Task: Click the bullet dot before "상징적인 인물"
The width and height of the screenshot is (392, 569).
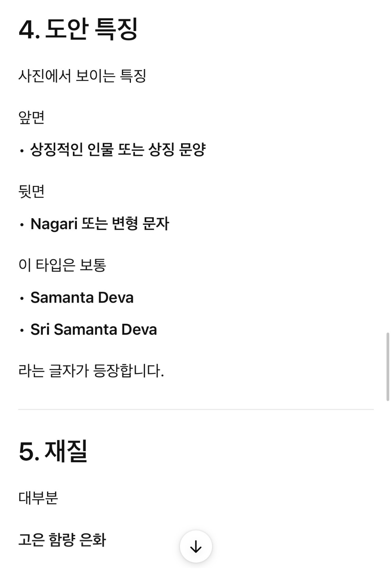Action: (x=22, y=151)
